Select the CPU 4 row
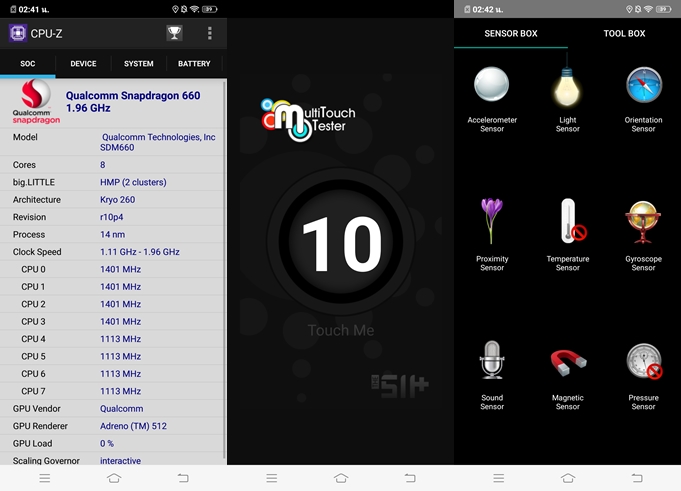Viewport: 681px width, 491px height. (112, 339)
